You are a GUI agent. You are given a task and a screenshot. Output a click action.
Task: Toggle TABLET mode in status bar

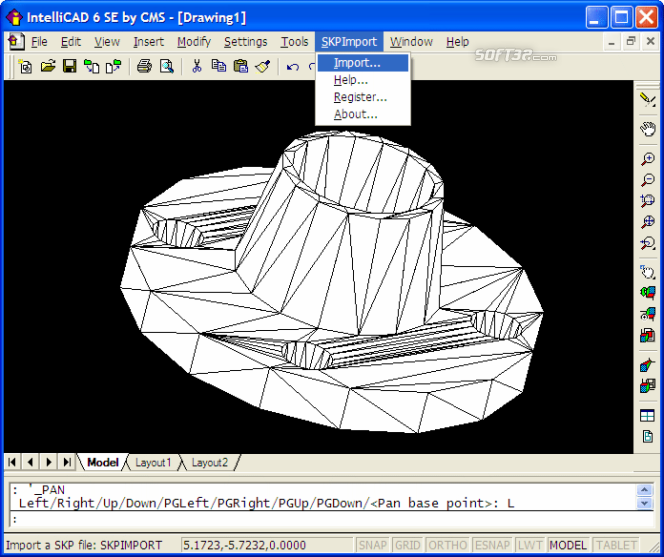point(616,545)
